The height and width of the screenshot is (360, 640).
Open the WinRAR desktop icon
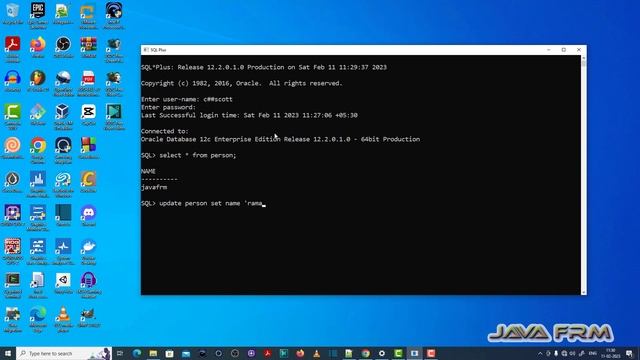pyautogui.click(x=88, y=47)
